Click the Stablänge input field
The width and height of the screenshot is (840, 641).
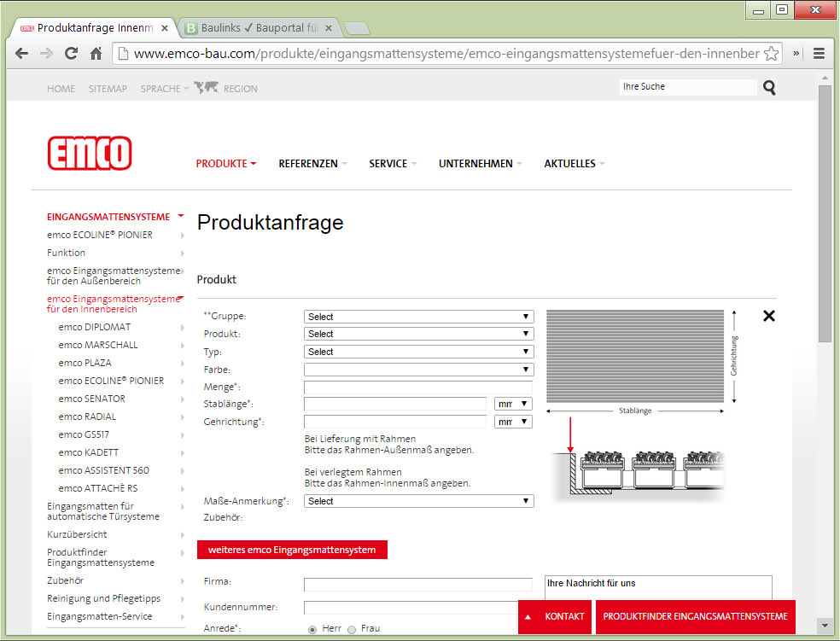[x=395, y=404]
